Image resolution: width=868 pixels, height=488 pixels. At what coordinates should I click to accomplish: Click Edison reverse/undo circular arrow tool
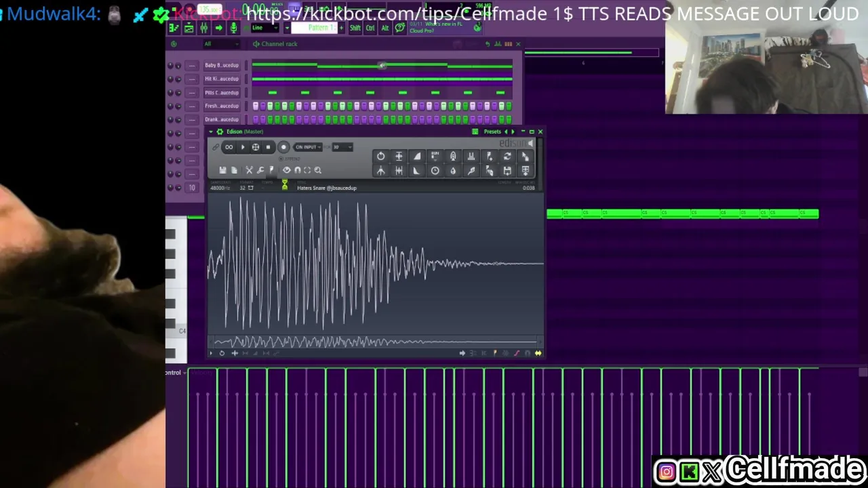point(381,157)
